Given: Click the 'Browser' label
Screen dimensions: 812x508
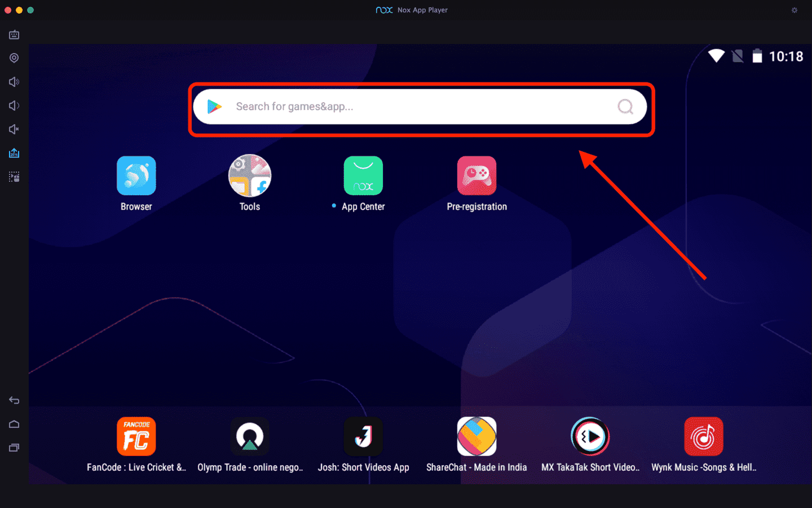Looking at the screenshot, I should 136,207.
